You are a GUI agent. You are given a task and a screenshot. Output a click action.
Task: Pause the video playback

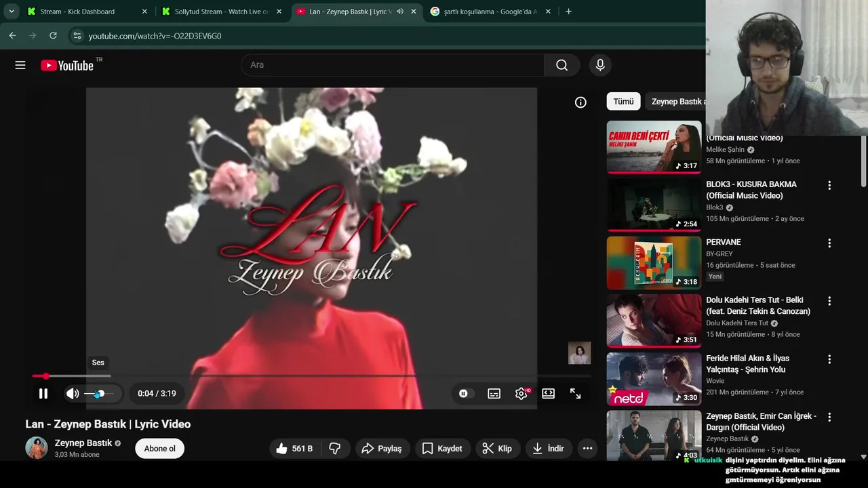click(43, 393)
